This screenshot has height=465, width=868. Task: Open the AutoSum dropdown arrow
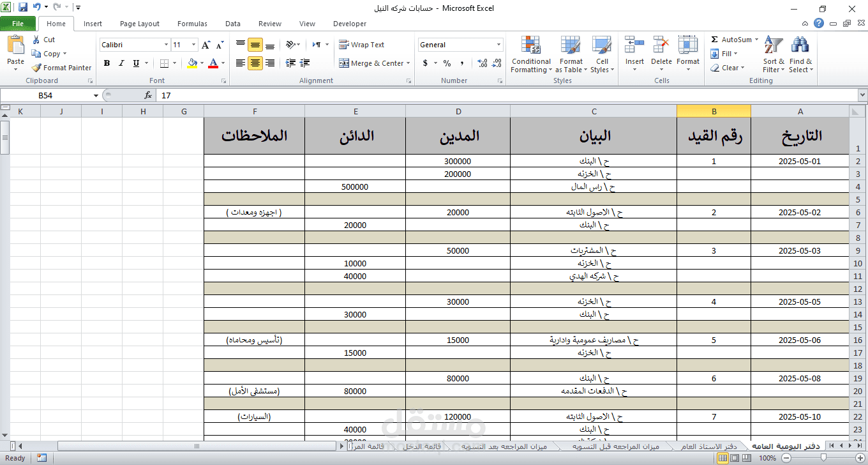(757, 40)
